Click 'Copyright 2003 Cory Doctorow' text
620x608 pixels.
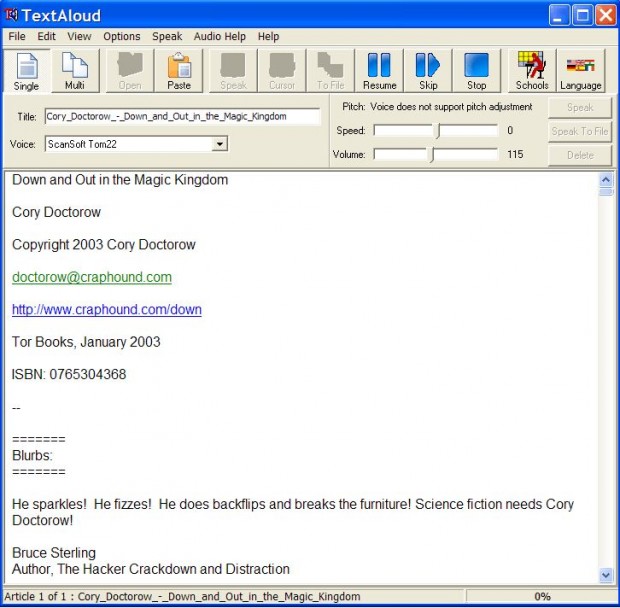[104, 245]
